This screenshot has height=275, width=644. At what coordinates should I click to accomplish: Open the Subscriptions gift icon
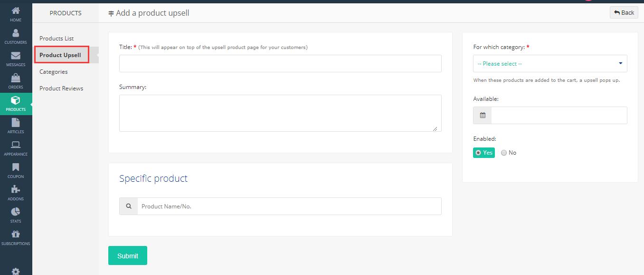click(x=16, y=235)
